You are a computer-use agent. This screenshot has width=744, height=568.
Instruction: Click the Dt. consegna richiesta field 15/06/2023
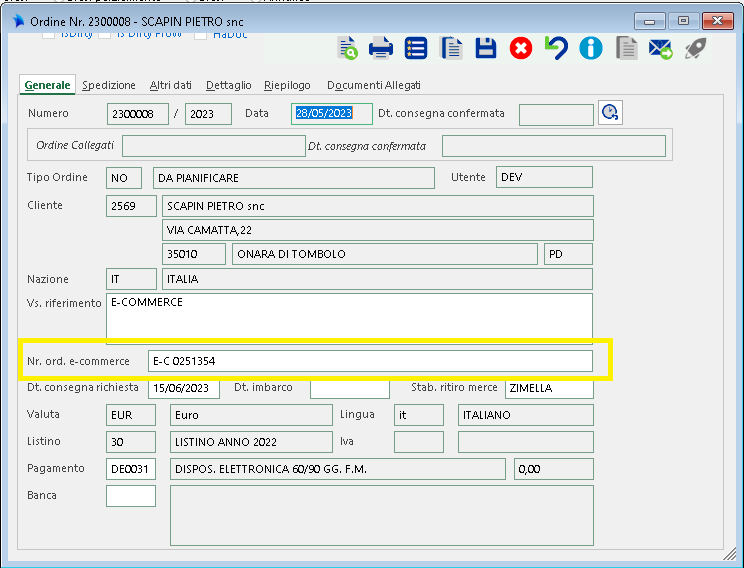pos(184,388)
